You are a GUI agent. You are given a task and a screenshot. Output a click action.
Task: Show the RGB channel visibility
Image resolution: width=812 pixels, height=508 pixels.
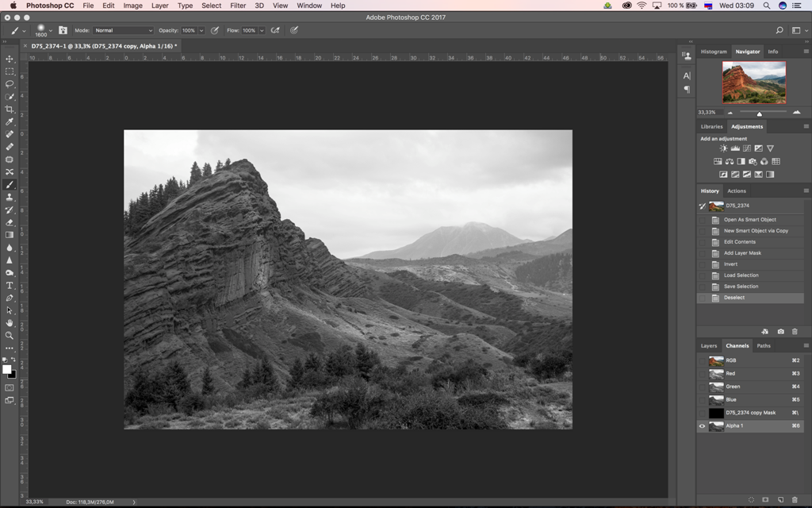pos(702,360)
